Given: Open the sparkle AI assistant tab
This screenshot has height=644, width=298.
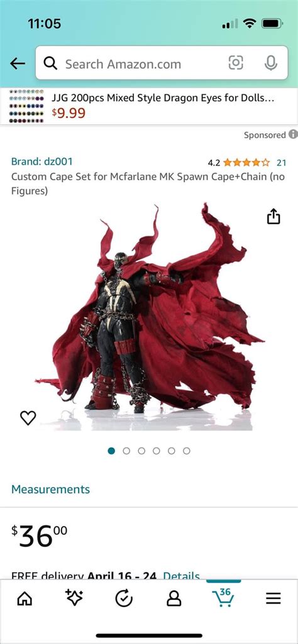Looking at the screenshot, I should (74, 598).
